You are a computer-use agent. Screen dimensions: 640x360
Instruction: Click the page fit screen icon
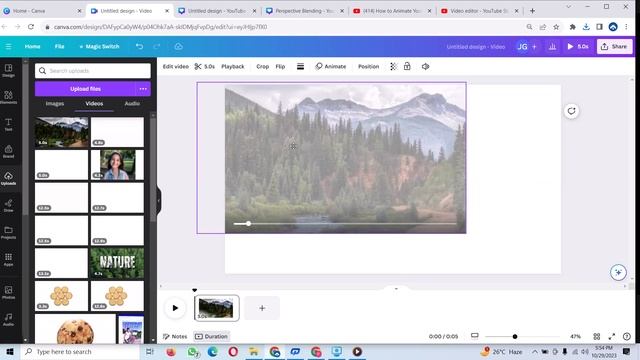click(x=474, y=336)
